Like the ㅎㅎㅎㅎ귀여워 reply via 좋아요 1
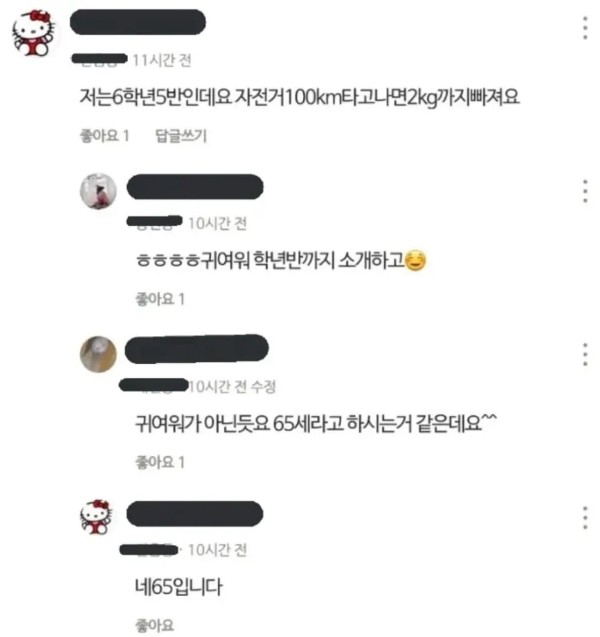This screenshot has width=600, height=637. tap(160, 299)
